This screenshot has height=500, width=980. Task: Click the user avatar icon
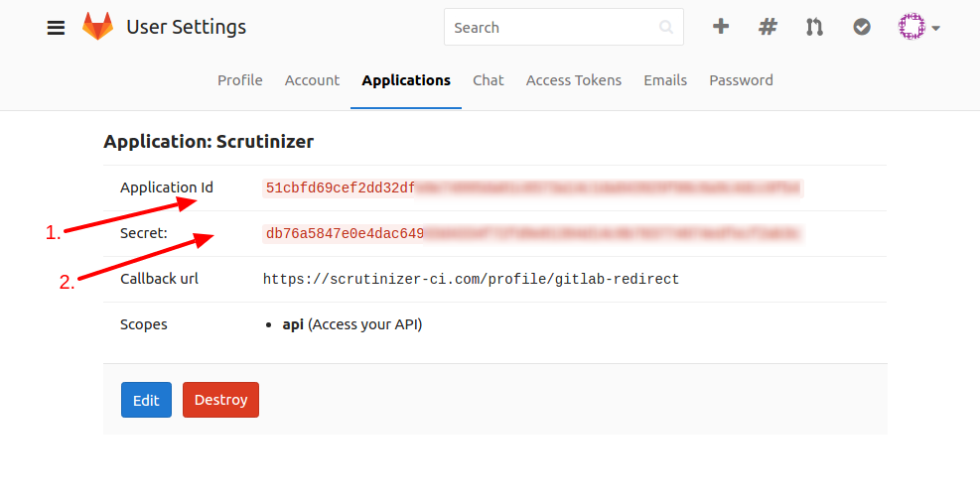coord(911,27)
